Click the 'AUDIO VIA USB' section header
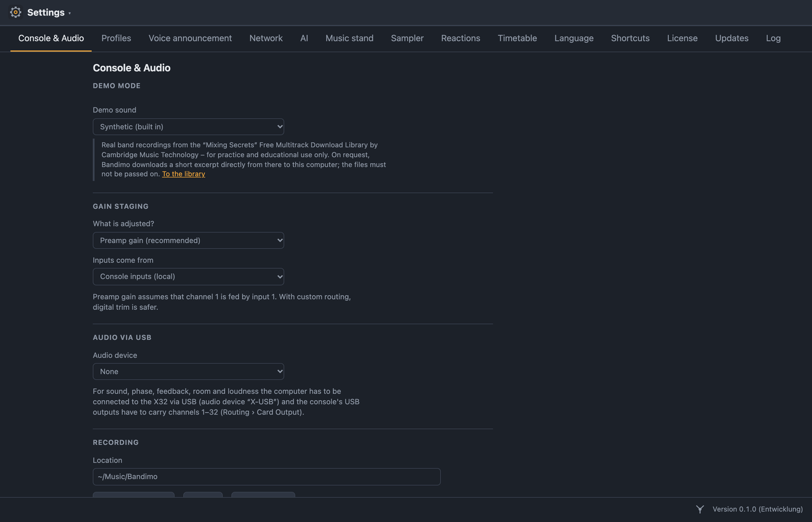Image resolution: width=812 pixels, height=522 pixels. pos(122,338)
